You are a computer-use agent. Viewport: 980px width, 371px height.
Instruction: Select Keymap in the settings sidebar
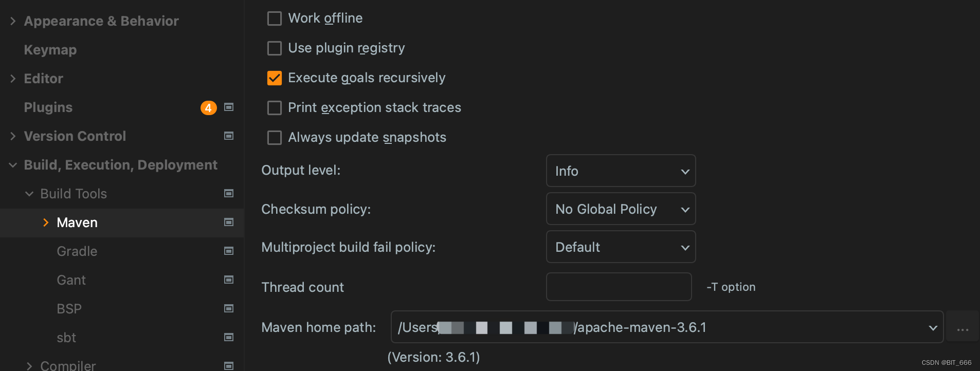tap(50, 50)
